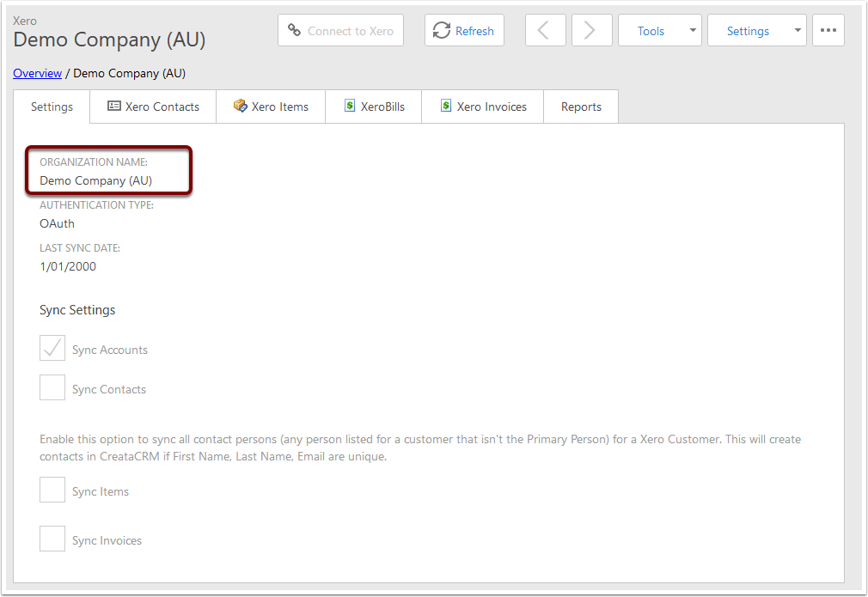Click the Sync Invoices label text
868x597 pixels.
click(107, 540)
